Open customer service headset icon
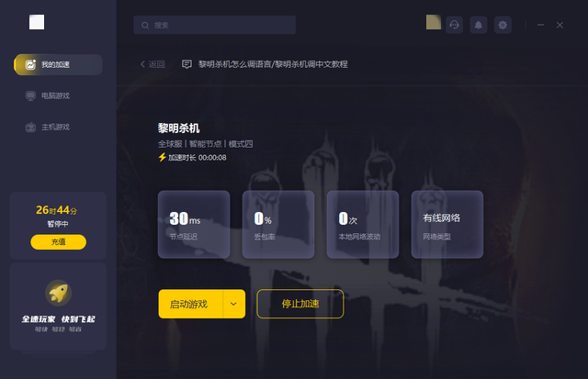Screen dimensions: 588x379 pos(454,25)
